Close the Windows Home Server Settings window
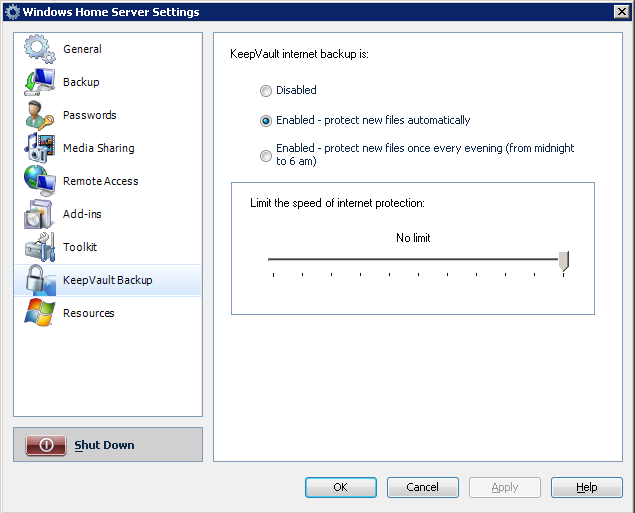The height and width of the screenshot is (513, 635). 621,12
